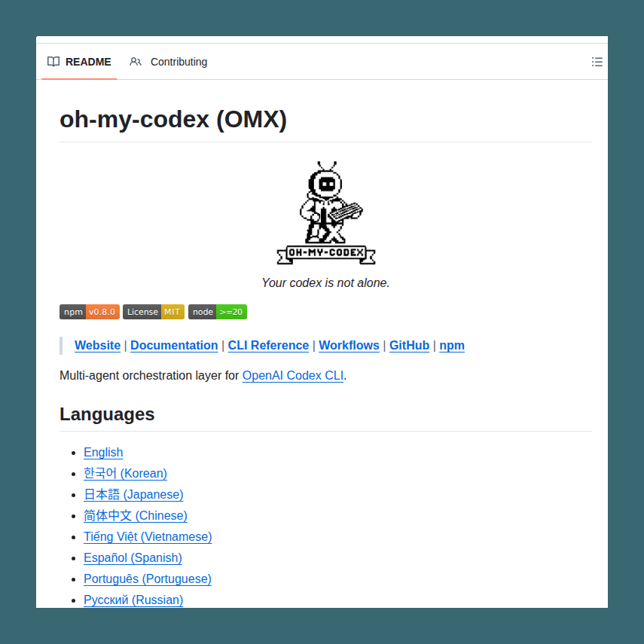The height and width of the screenshot is (644, 644).
Task: Click the oh-my-codex (OMX) heading
Action: (x=173, y=120)
